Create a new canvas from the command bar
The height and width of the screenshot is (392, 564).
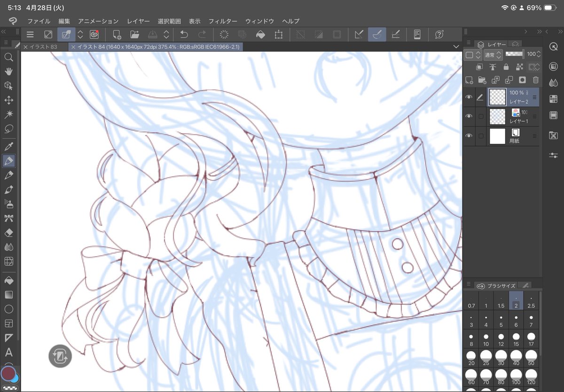117,34
